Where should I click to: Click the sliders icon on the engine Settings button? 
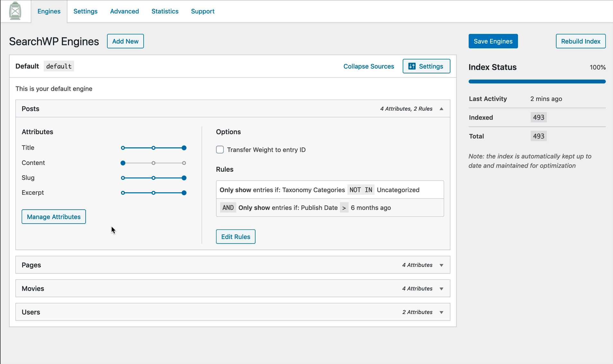[x=412, y=66]
